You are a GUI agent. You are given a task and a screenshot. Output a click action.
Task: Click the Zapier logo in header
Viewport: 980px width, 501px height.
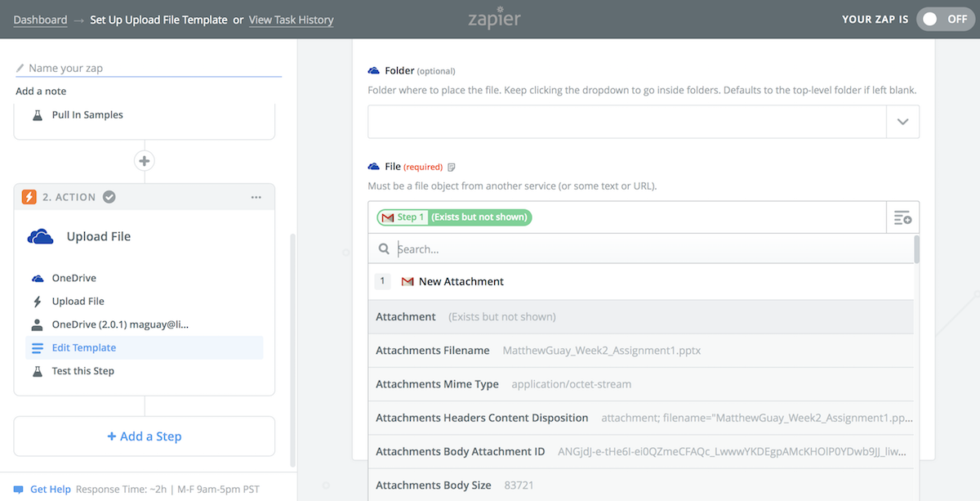[x=495, y=18]
